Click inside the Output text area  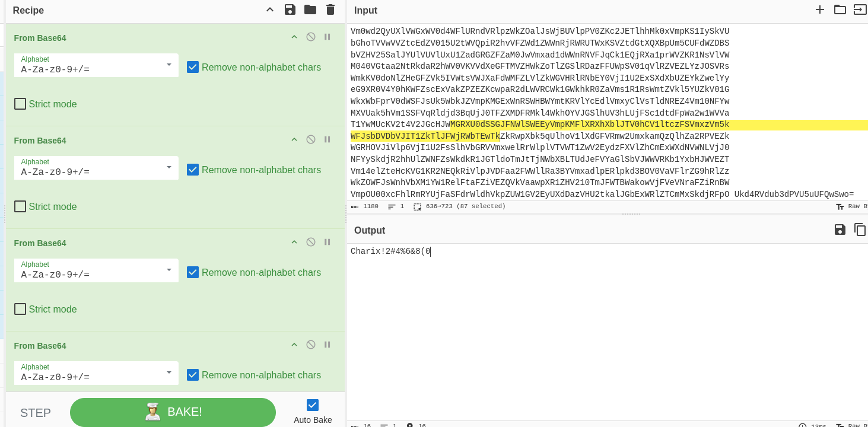(593, 326)
